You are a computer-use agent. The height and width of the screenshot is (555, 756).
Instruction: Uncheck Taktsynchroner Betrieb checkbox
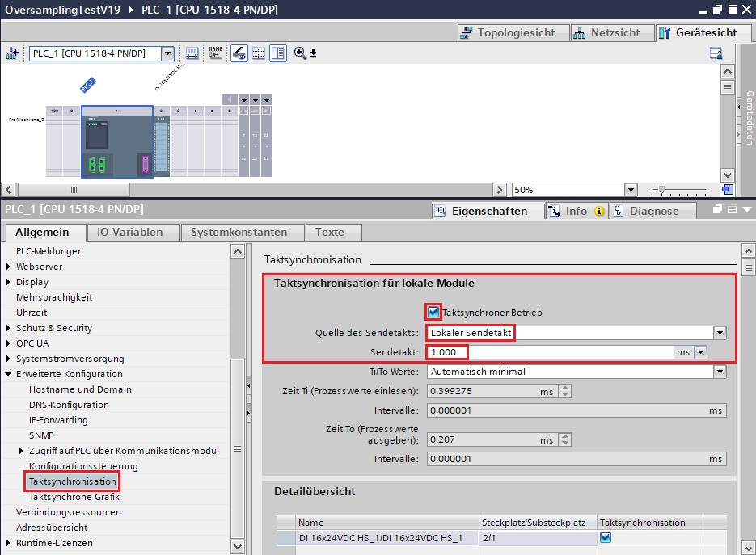point(434,313)
